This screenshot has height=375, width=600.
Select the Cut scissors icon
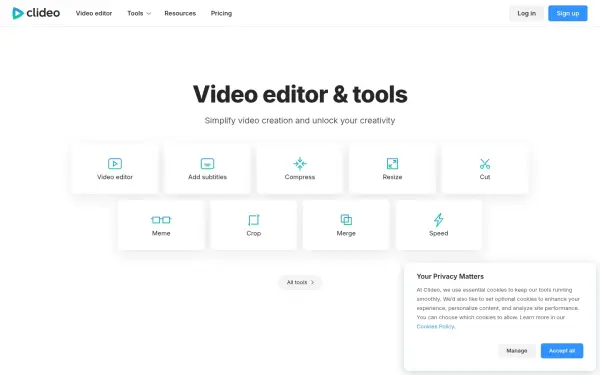pos(485,164)
